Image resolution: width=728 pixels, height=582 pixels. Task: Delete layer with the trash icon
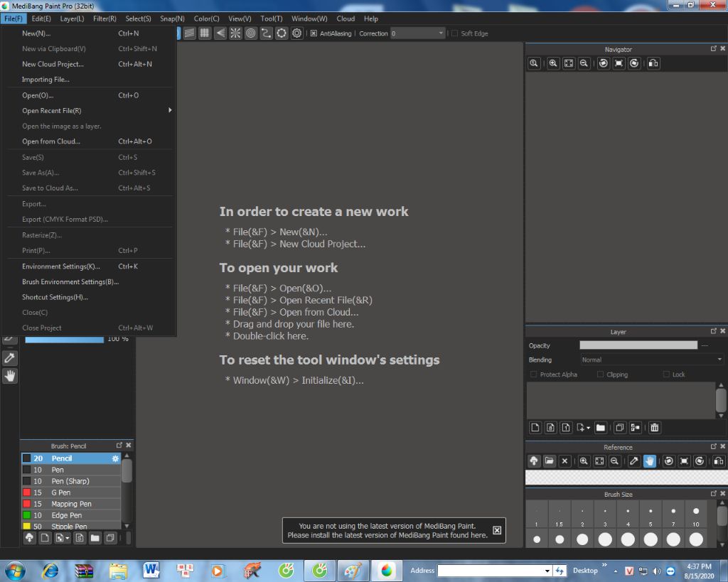(x=654, y=428)
